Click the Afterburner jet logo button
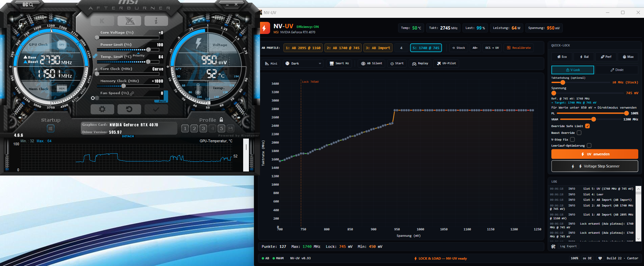 129,21
